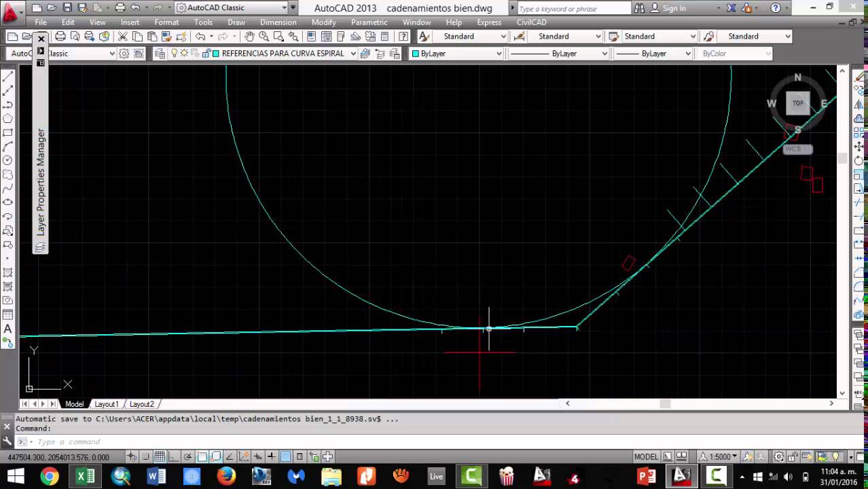Select the Ellipse tool
The width and height of the screenshot is (868, 489).
click(8, 202)
